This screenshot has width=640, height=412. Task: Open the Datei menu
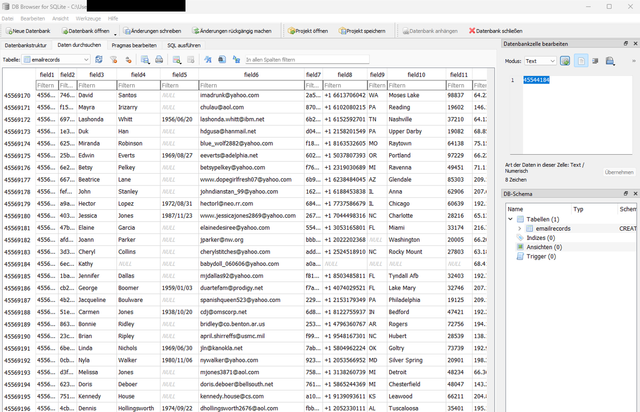[x=7, y=19]
